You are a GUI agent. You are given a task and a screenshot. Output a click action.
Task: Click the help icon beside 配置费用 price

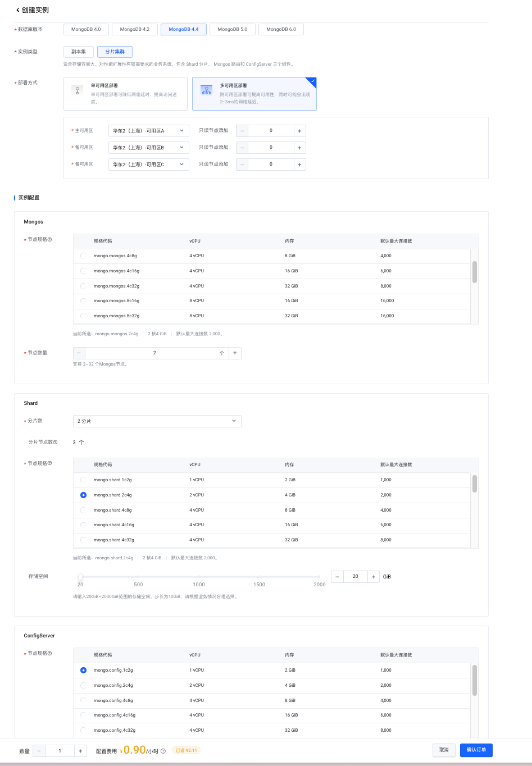point(163,750)
